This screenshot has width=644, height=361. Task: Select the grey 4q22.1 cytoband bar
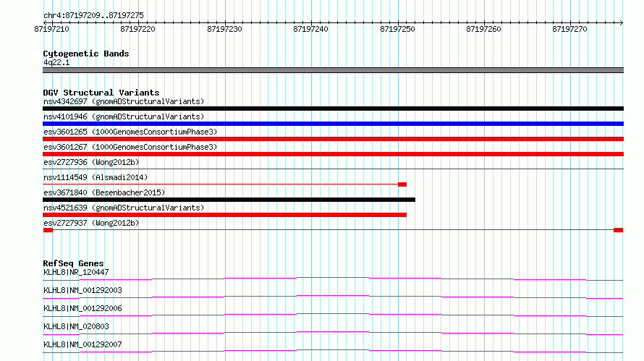click(x=333, y=70)
